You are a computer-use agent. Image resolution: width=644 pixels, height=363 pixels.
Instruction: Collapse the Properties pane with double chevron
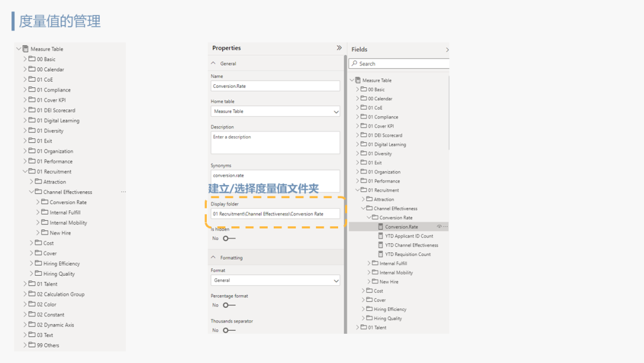point(339,48)
